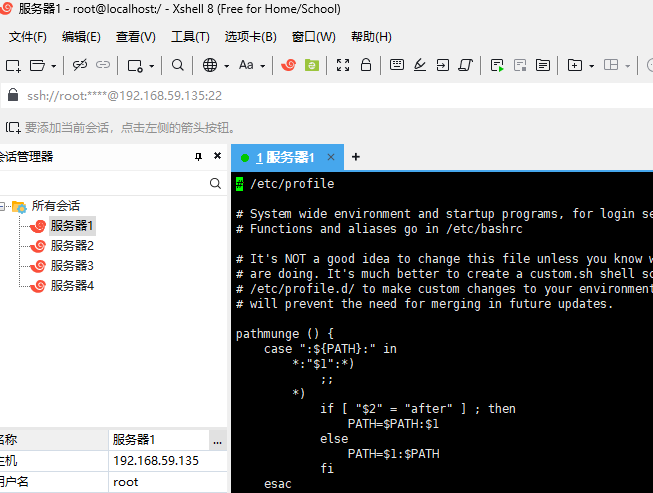The image size is (653, 493).
Task: Expand the tab layout dropdown arrow
Action: [628, 66]
